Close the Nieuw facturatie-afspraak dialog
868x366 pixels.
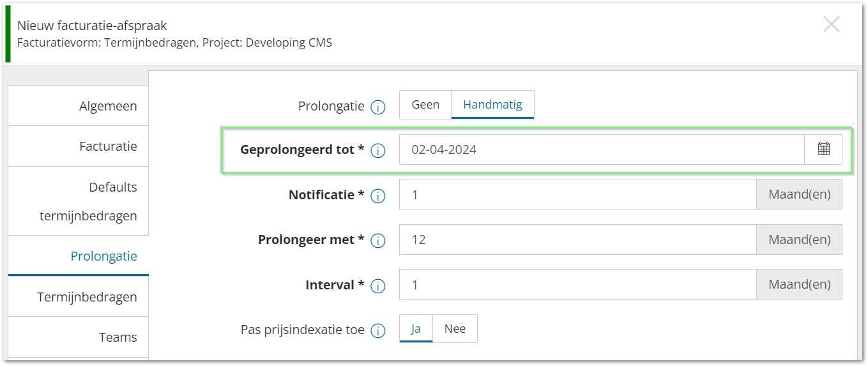[831, 25]
